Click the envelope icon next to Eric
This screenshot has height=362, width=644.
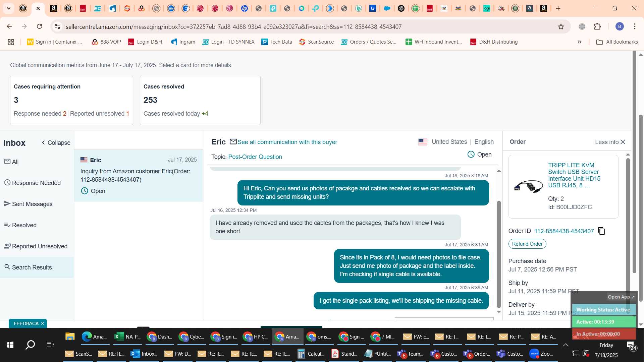tap(233, 142)
